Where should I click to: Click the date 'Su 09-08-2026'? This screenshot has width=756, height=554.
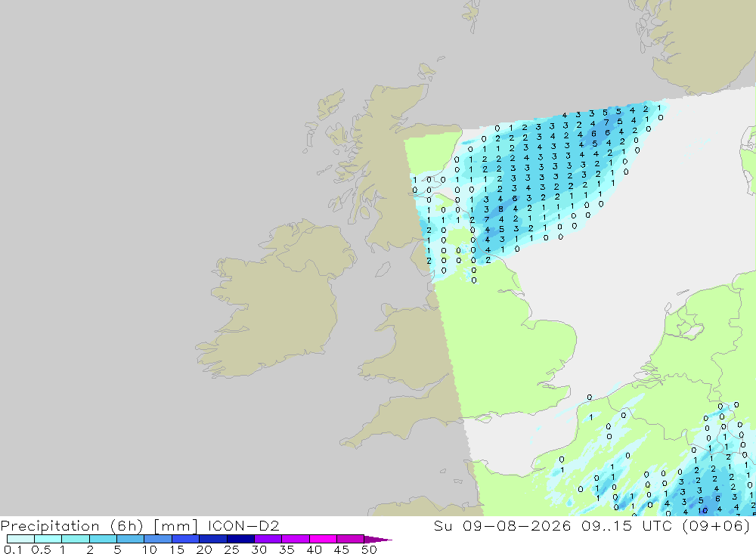coord(502,525)
